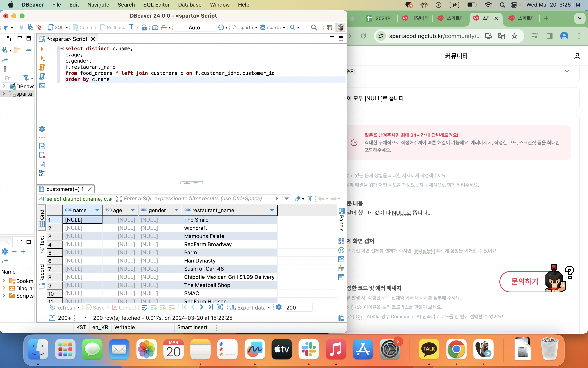Select the *<sparta> Script editor tab
The image size is (588, 368).
click(67, 39)
